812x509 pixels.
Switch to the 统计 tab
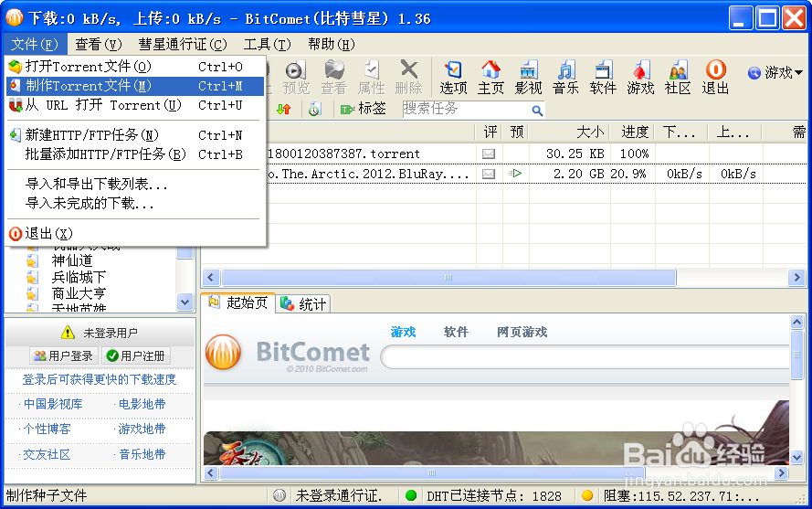click(303, 303)
